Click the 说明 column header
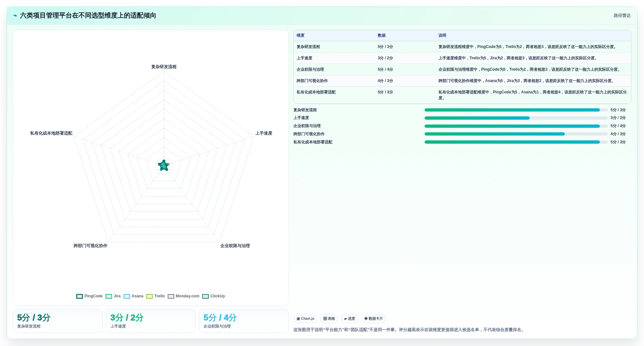 pos(442,35)
